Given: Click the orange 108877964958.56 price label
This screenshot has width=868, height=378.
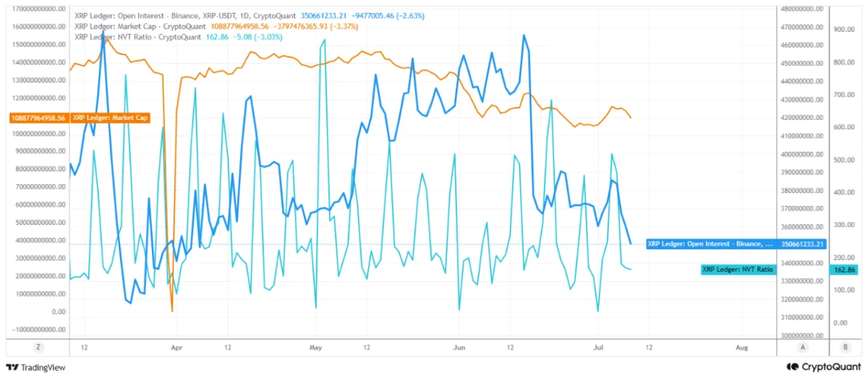Looking at the screenshot, I should [x=38, y=117].
